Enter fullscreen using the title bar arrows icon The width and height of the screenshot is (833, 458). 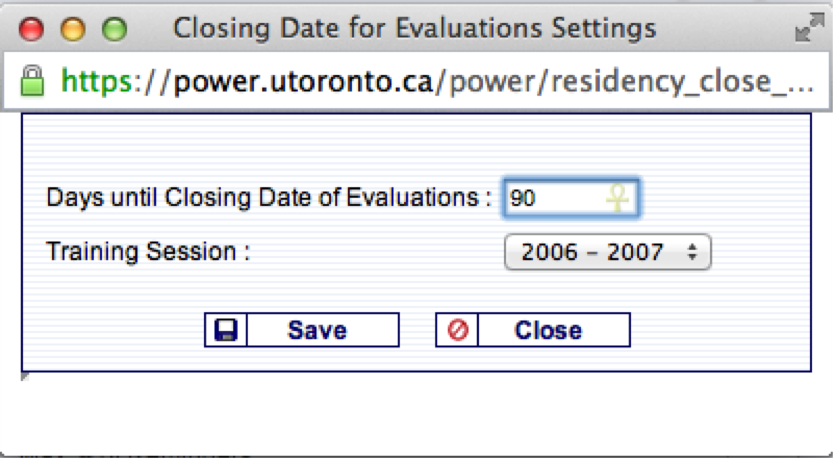click(806, 30)
